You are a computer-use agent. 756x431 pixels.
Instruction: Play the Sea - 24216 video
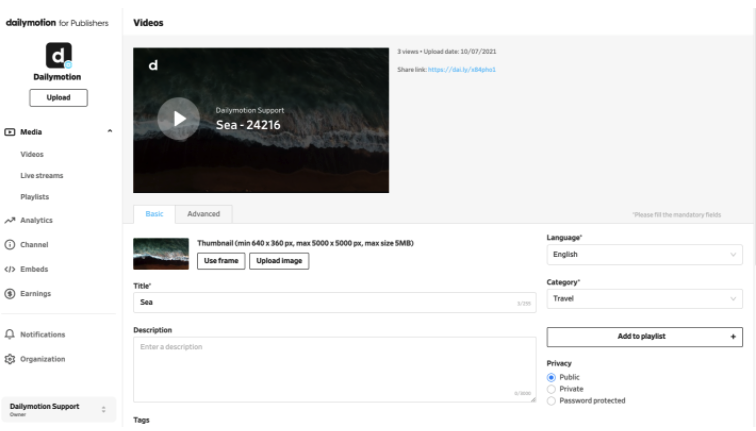[x=178, y=119]
